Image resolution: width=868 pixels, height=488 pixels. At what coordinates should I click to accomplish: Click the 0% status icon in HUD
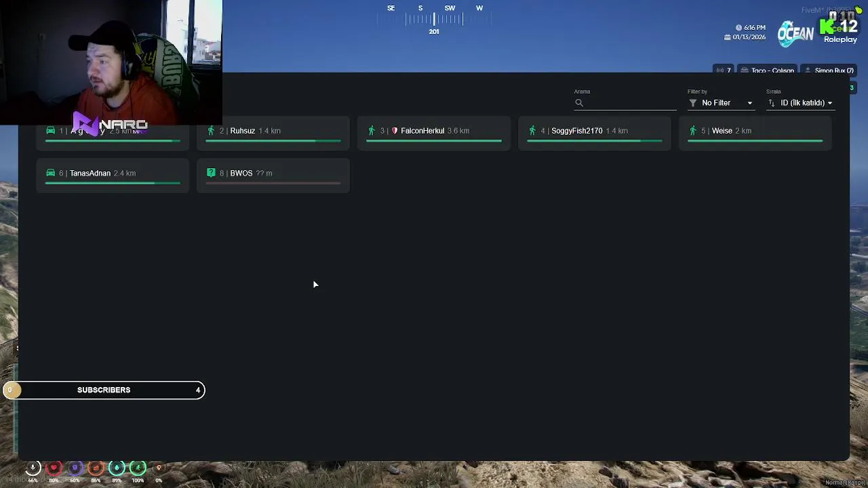159,468
